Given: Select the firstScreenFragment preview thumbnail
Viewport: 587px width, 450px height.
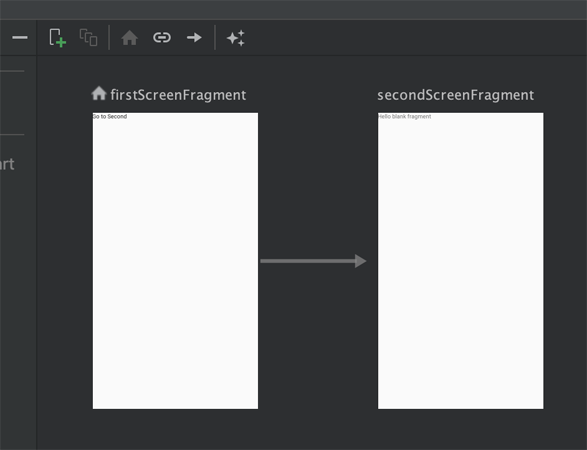Looking at the screenshot, I should point(175,261).
